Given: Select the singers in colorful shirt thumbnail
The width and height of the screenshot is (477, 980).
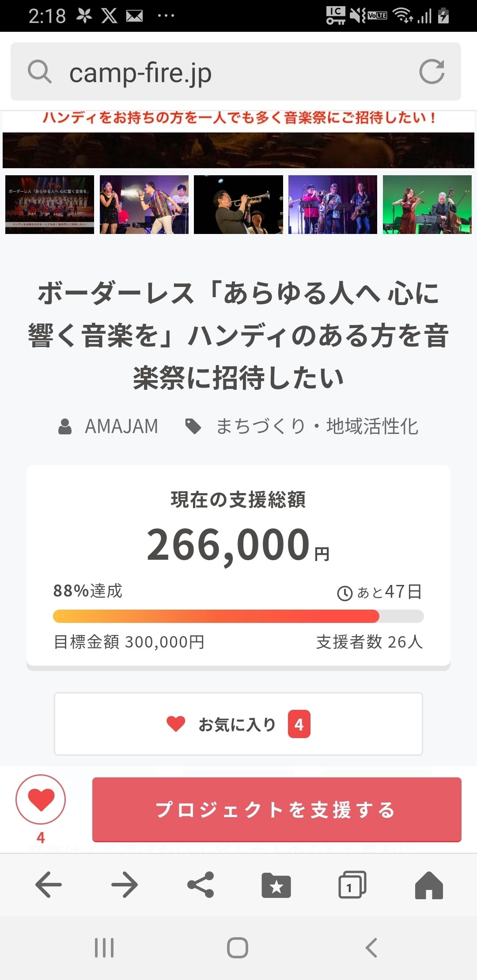Looking at the screenshot, I should pyautogui.click(x=144, y=204).
